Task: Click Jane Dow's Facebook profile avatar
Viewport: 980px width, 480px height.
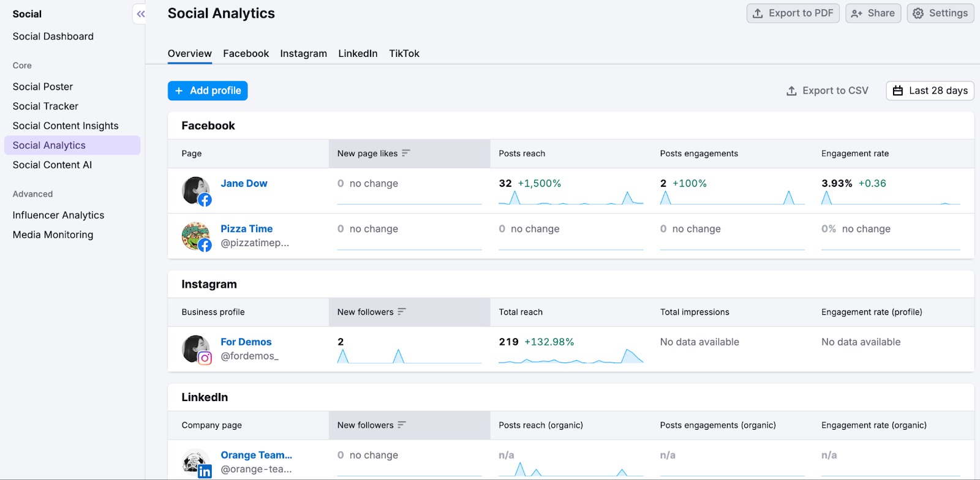Action: click(x=196, y=191)
